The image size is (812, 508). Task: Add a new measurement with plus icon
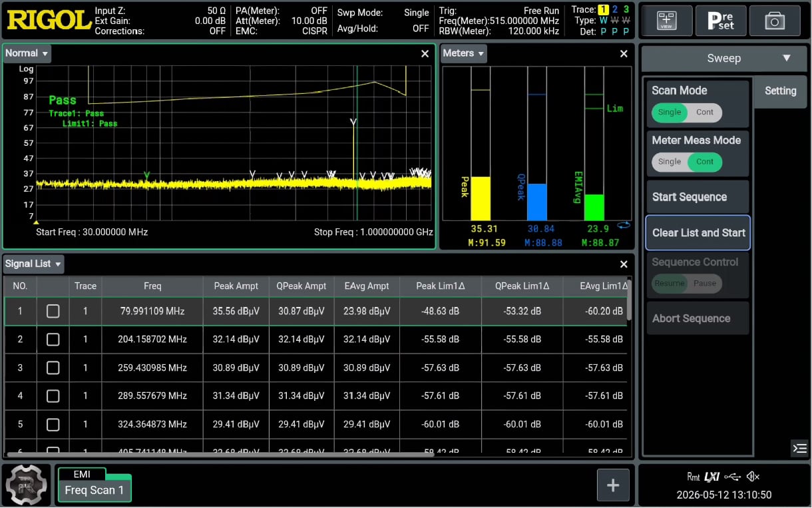pos(613,485)
